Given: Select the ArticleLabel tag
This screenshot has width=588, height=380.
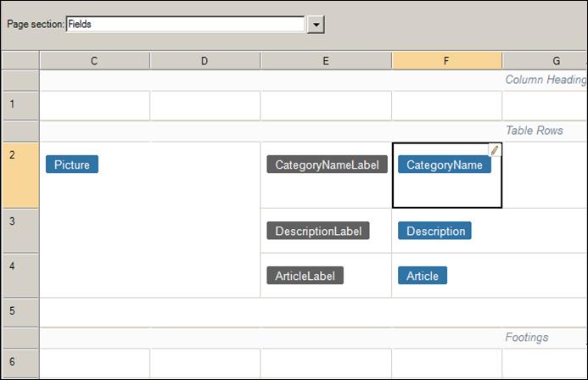Looking at the screenshot, I should (x=305, y=276).
